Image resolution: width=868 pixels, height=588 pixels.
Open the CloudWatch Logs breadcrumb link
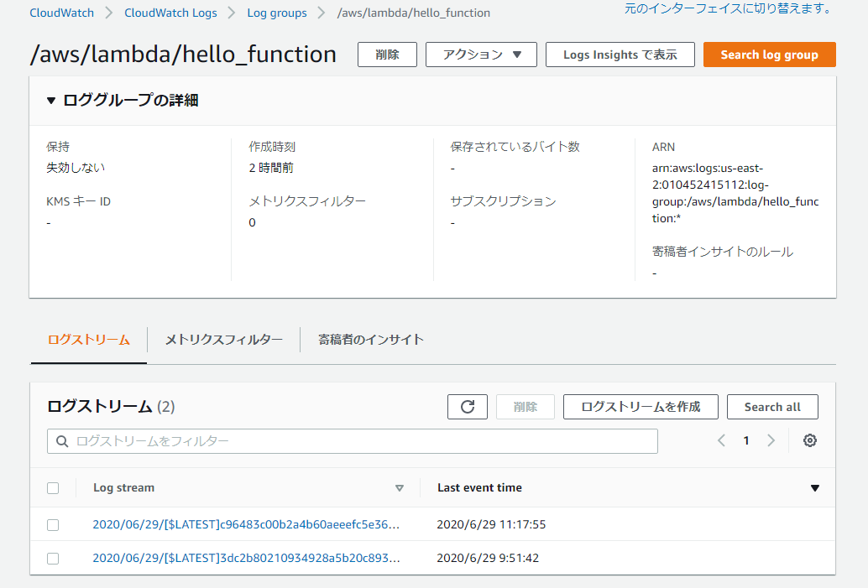point(170,13)
